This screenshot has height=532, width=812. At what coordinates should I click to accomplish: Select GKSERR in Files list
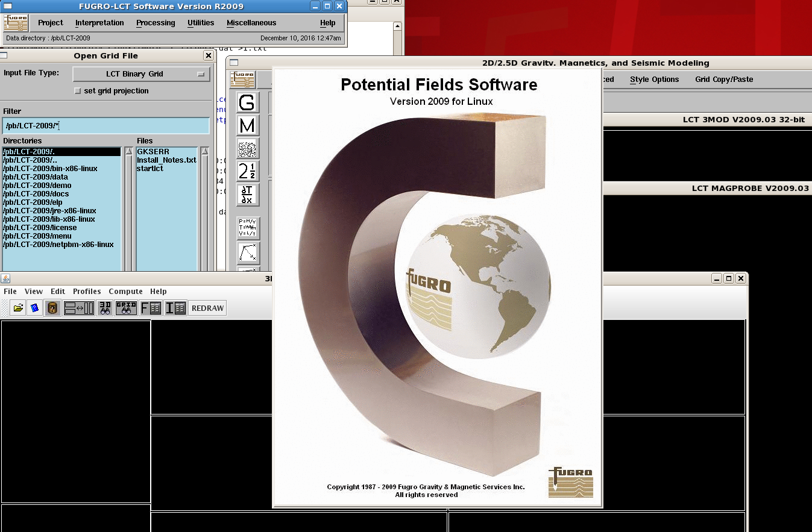tap(166, 152)
